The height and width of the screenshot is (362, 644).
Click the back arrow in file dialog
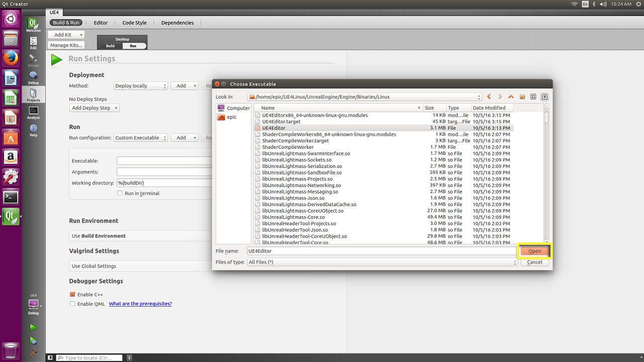tap(489, 97)
